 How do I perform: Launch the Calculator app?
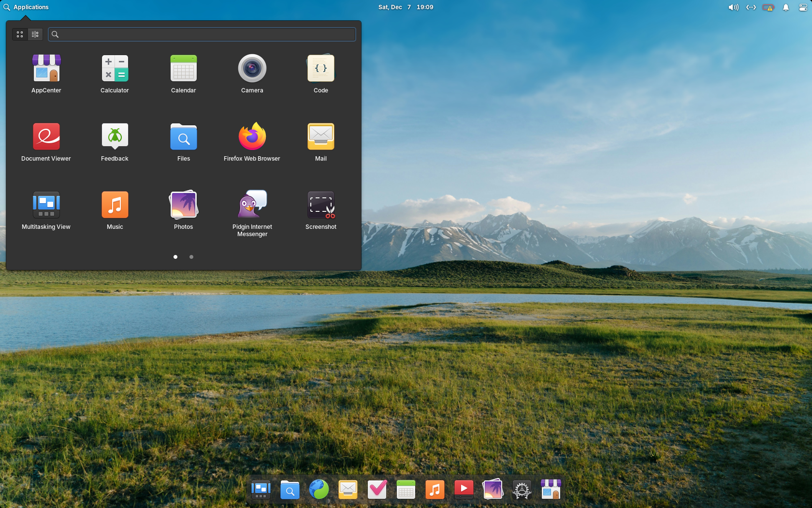[115, 74]
